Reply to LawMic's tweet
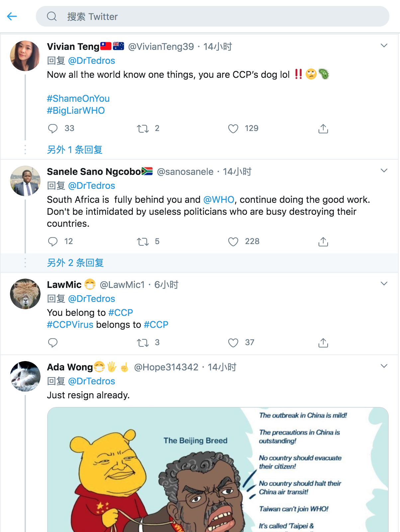The image size is (400, 532). coord(53,343)
